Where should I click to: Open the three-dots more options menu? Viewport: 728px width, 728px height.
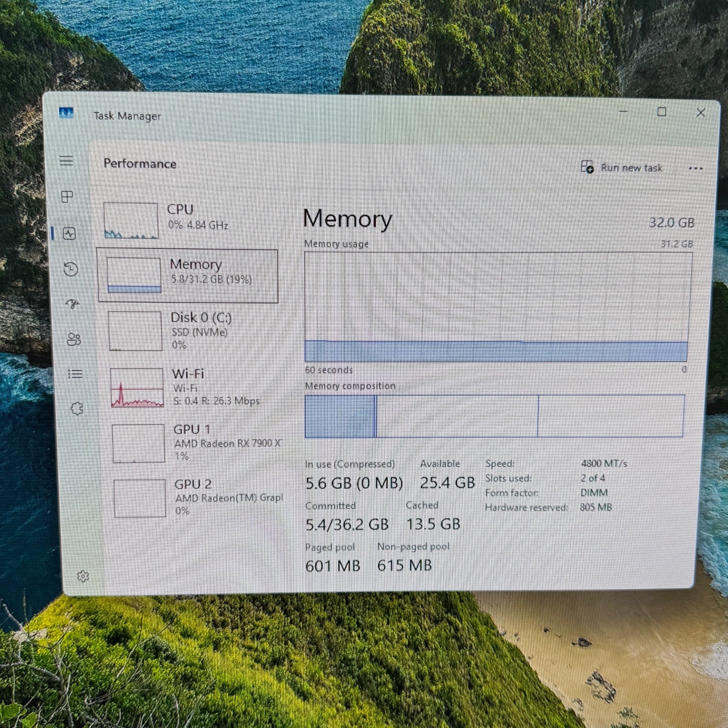[695, 168]
